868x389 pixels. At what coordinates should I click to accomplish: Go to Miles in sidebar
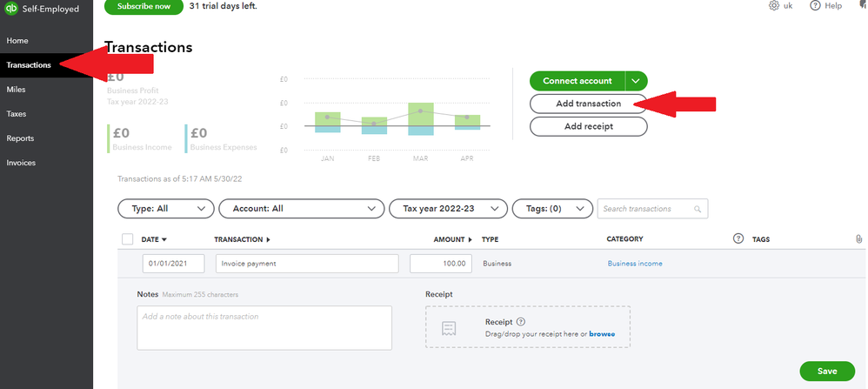(x=17, y=90)
